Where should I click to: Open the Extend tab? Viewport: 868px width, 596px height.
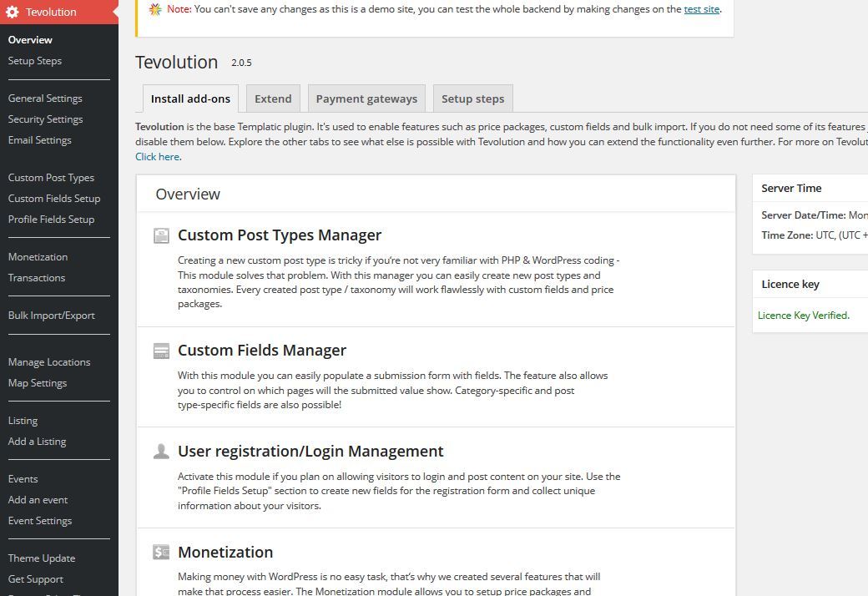pyautogui.click(x=273, y=98)
